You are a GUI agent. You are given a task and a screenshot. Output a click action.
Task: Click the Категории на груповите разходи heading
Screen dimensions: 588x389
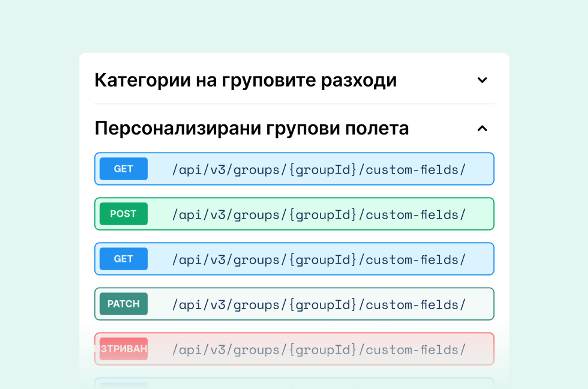[x=246, y=80]
